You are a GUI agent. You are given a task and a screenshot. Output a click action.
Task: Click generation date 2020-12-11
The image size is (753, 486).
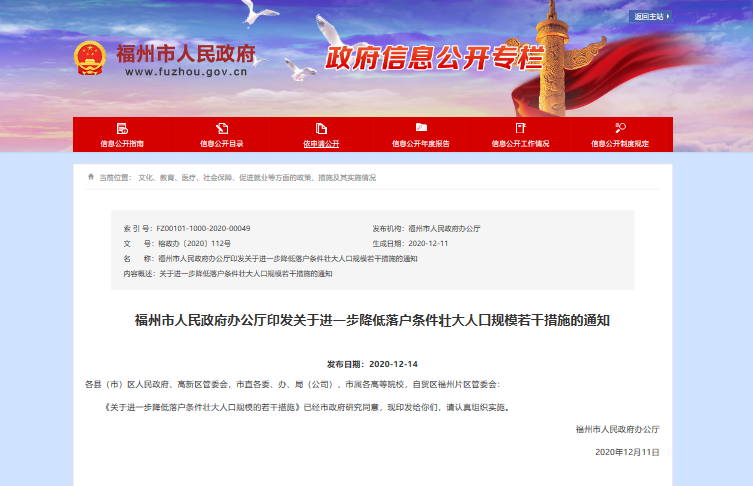[428, 243]
